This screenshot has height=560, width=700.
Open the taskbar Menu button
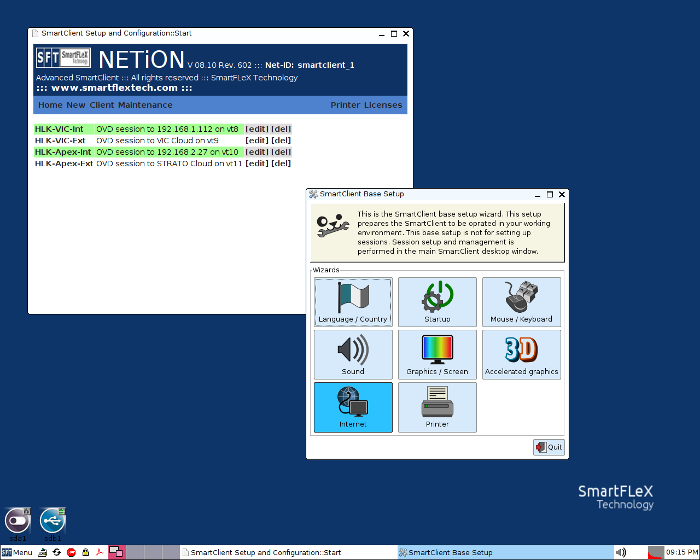click(x=17, y=552)
